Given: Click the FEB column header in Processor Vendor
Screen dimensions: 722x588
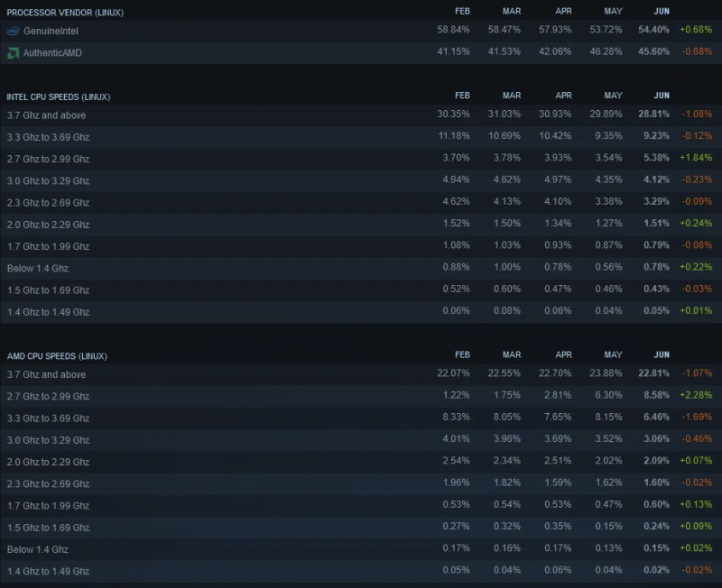Looking at the screenshot, I should point(462,11).
